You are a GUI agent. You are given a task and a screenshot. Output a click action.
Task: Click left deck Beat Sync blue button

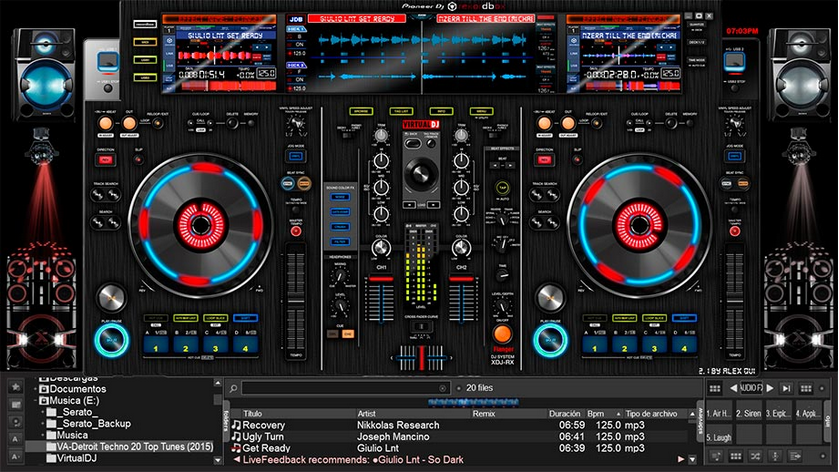pos(288,184)
